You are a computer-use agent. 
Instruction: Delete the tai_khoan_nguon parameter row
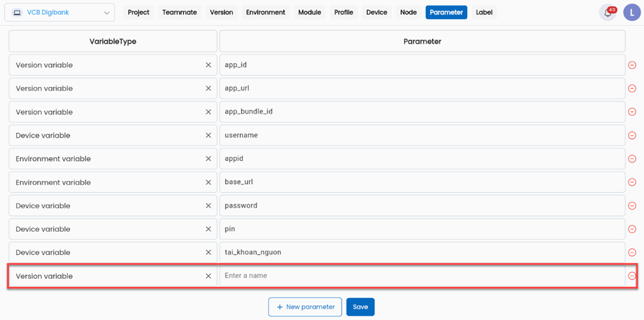[632, 253]
